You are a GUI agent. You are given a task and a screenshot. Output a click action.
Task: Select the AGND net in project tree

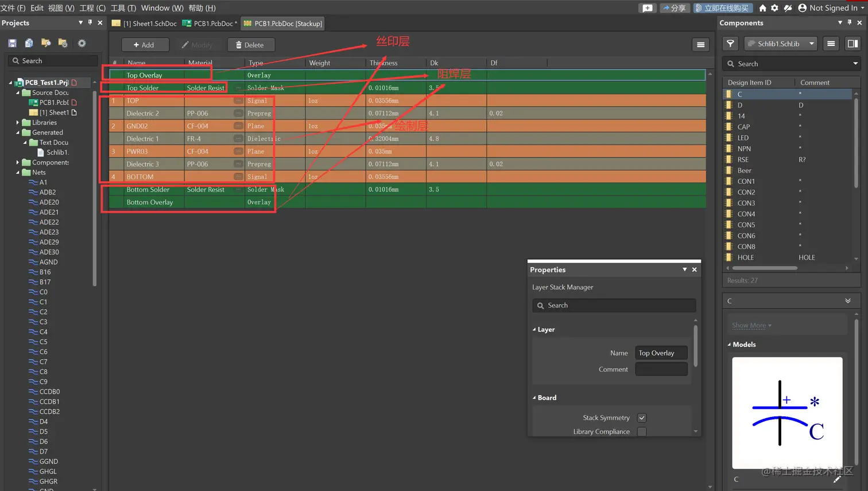[x=48, y=262]
